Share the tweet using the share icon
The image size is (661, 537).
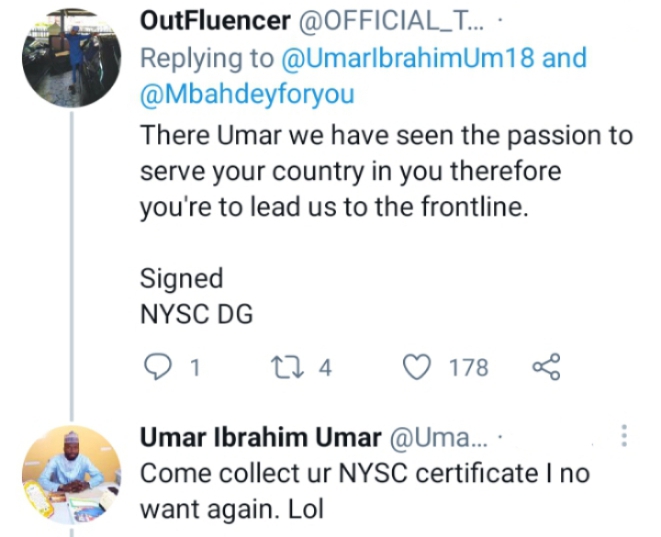547,368
